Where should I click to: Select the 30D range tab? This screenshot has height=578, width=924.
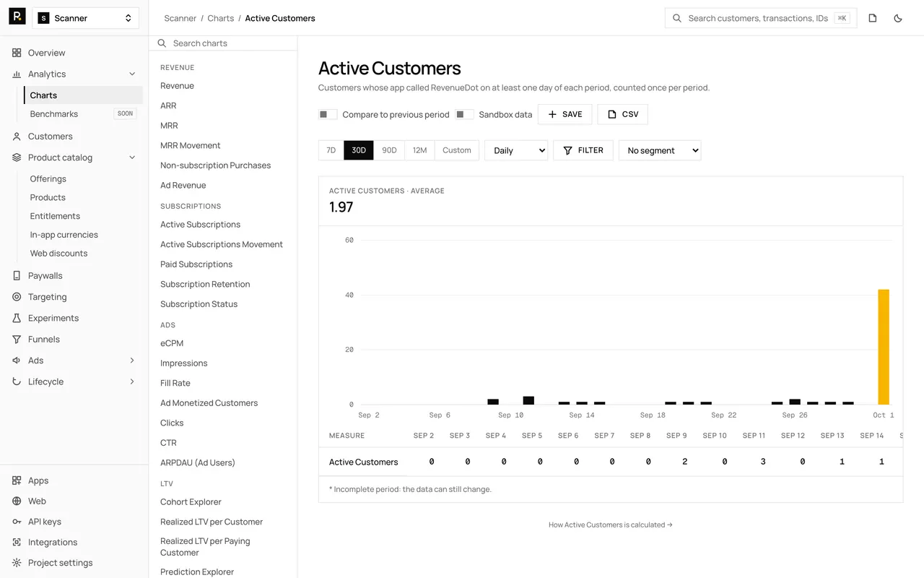(x=359, y=150)
